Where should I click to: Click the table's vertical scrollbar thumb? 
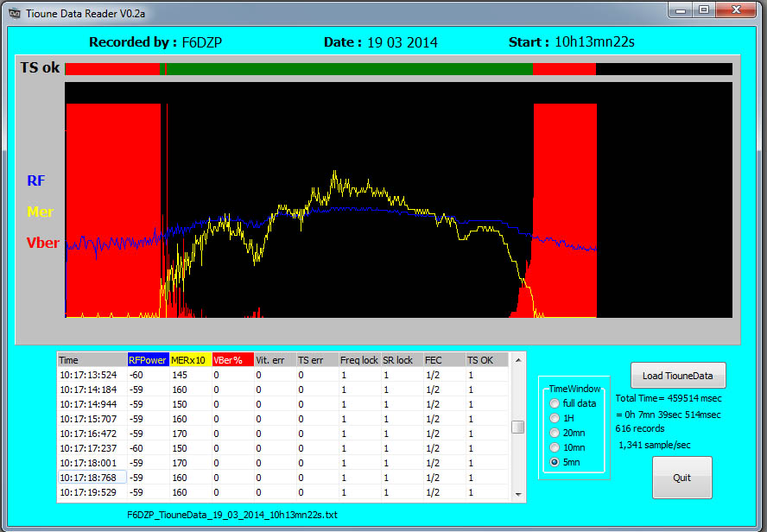click(x=519, y=425)
